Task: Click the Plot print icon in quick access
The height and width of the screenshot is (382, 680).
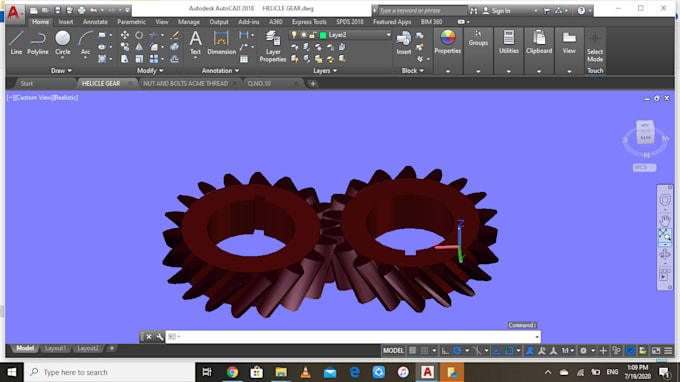Action: pyautogui.click(x=81, y=10)
